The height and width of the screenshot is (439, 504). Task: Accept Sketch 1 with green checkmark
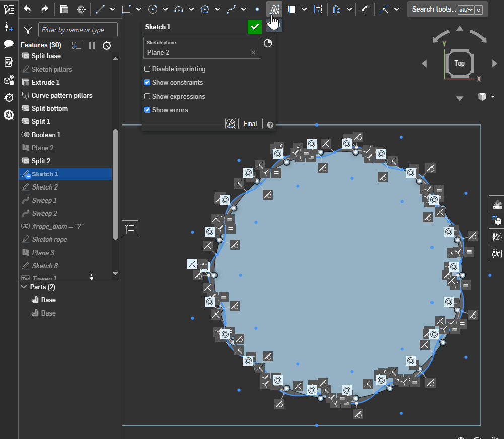[255, 27]
